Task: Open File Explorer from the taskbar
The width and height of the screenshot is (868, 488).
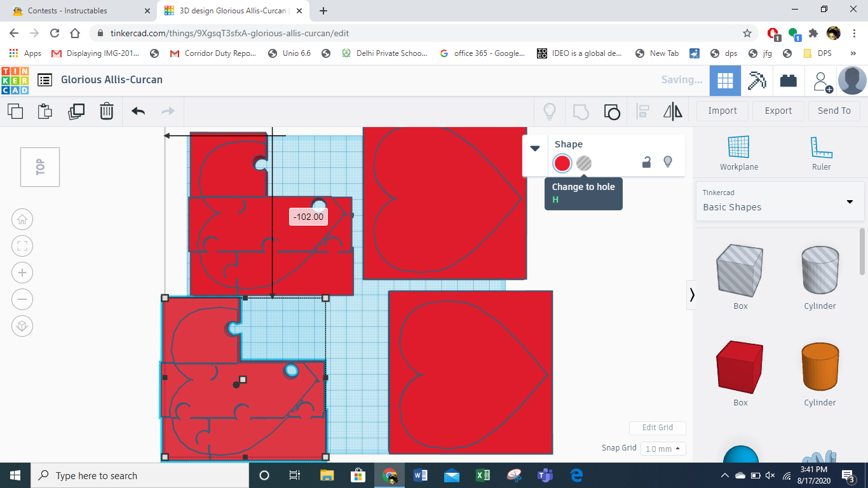Action: 327,475
